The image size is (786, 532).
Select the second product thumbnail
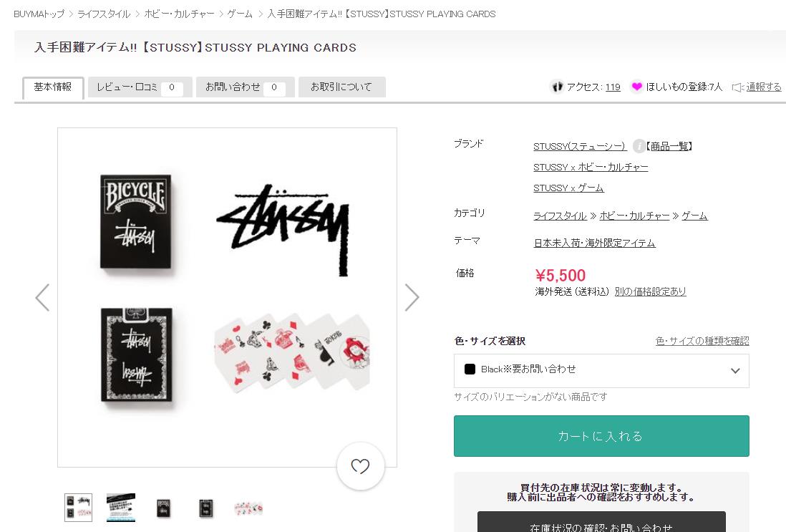point(120,508)
